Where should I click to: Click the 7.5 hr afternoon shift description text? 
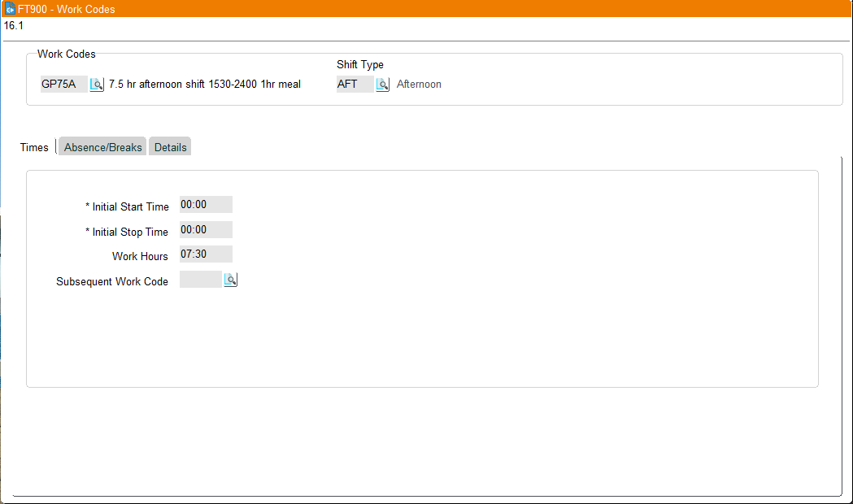pyautogui.click(x=203, y=84)
